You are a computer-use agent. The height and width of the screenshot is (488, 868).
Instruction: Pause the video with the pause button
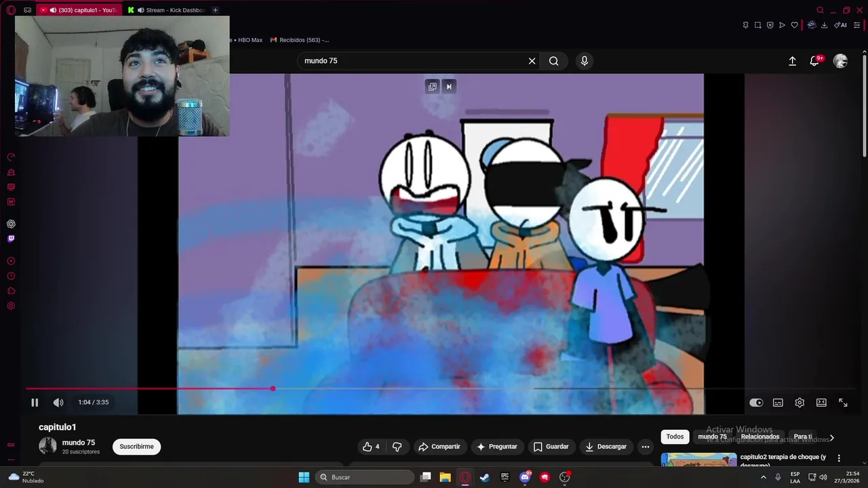35,403
